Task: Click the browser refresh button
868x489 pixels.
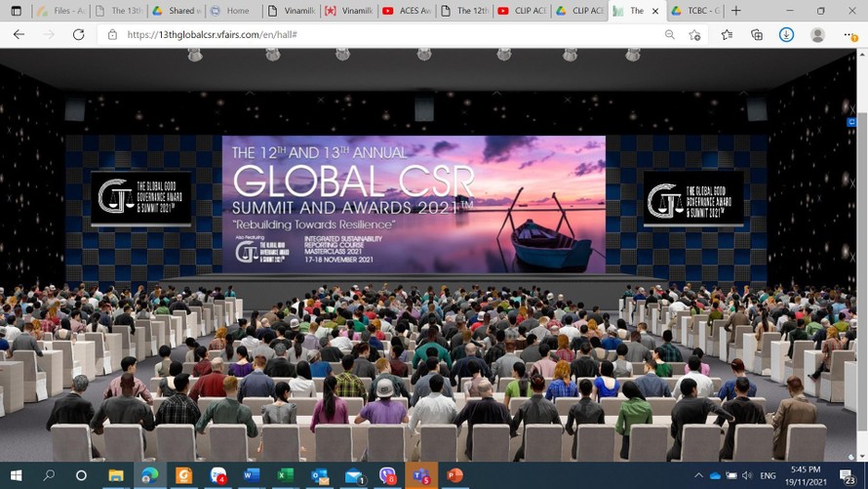Action: click(79, 34)
